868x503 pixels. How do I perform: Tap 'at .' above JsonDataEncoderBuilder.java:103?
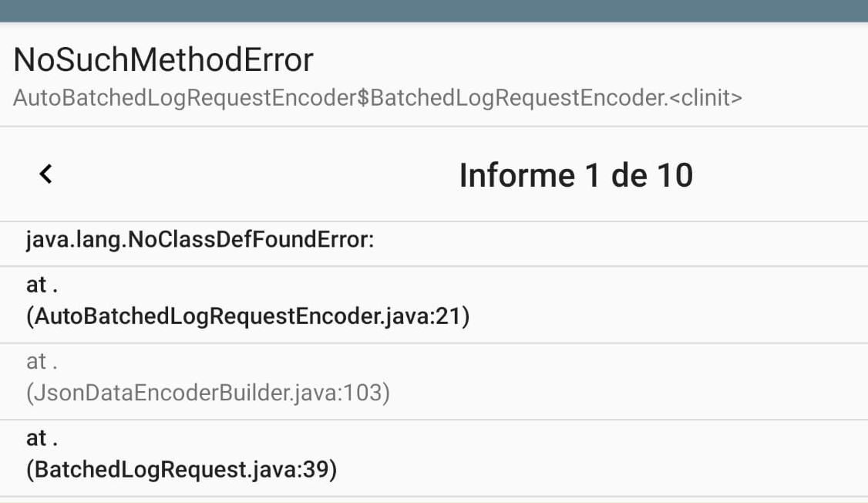tap(42, 361)
